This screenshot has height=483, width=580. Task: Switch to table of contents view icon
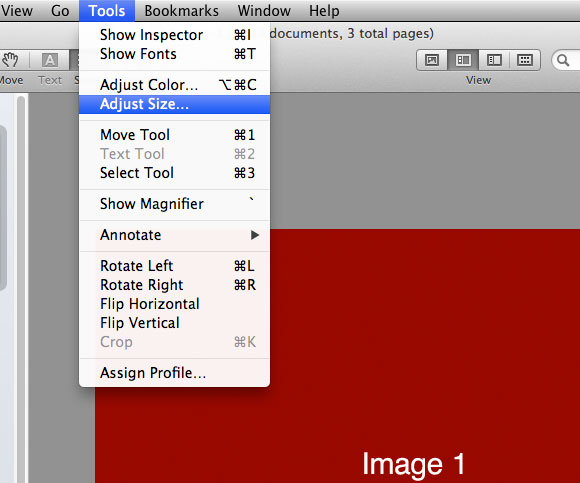tap(494, 60)
